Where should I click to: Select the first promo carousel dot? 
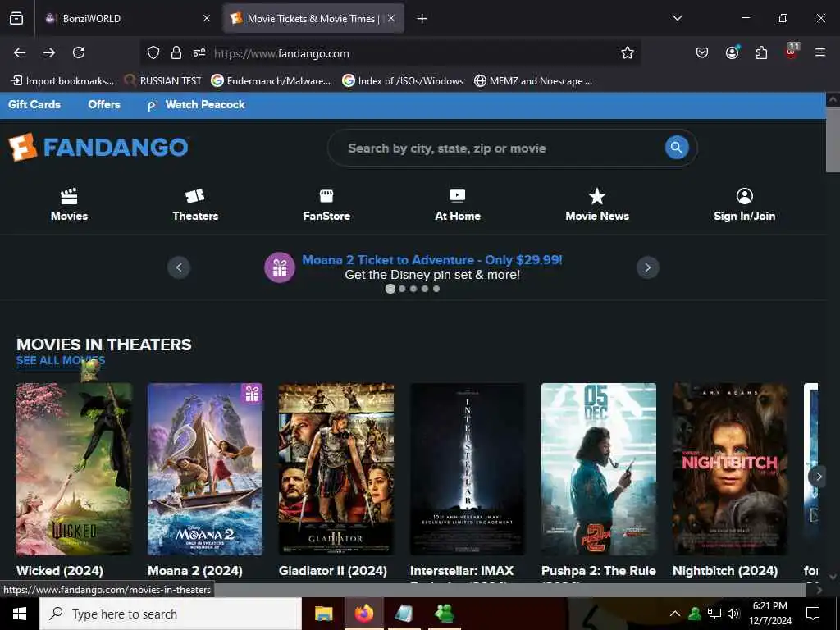390,289
